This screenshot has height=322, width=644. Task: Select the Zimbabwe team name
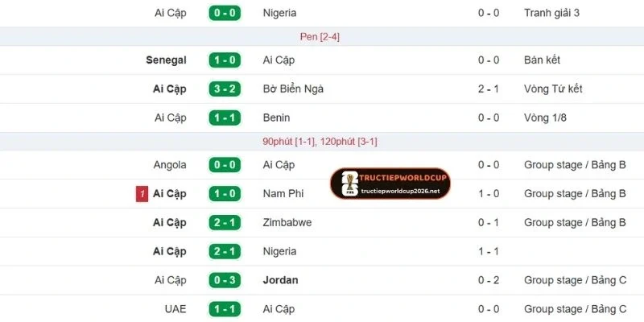coord(287,222)
